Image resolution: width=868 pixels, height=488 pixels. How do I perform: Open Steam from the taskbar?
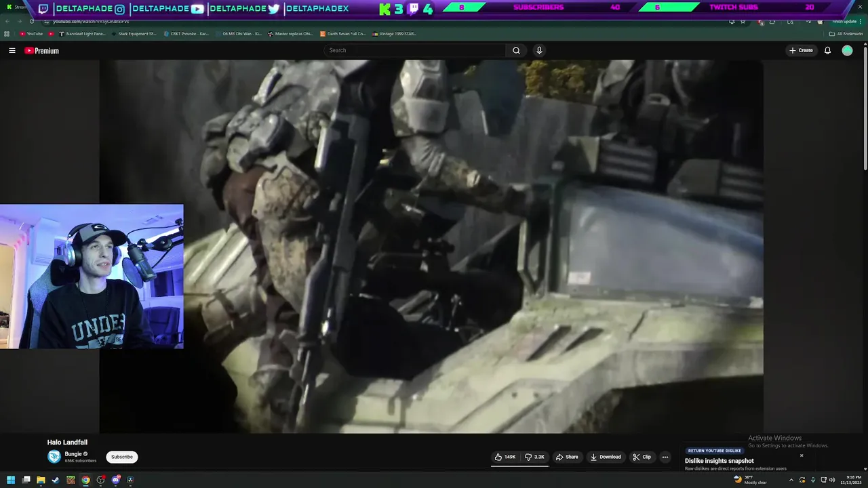click(x=56, y=480)
